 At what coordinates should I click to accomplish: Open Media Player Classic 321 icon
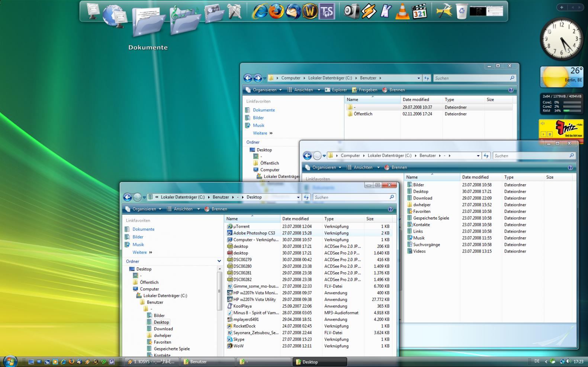[419, 12]
